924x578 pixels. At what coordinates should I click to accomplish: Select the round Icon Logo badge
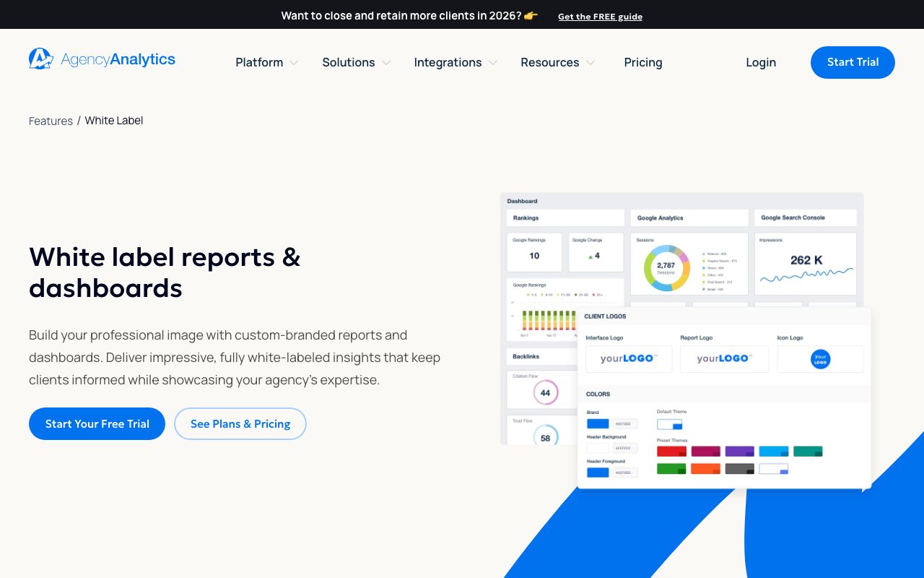point(820,359)
